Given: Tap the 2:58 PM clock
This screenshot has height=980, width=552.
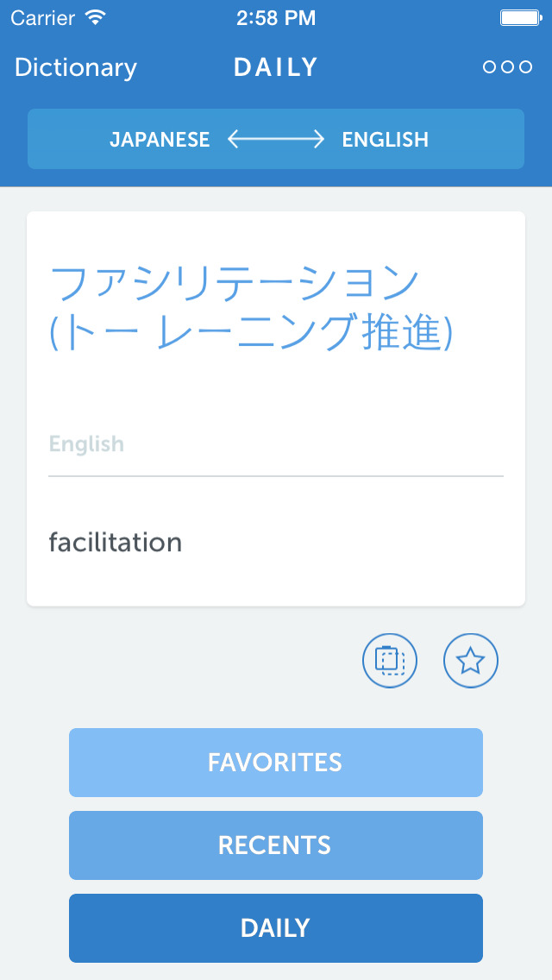Looking at the screenshot, I should click(276, 17).
